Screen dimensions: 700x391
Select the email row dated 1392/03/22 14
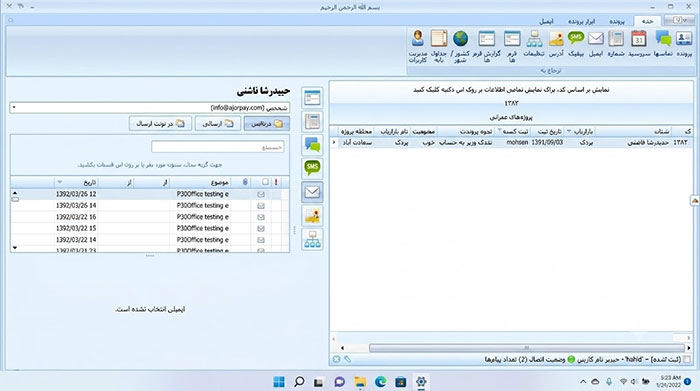click(x=150, y=240)
